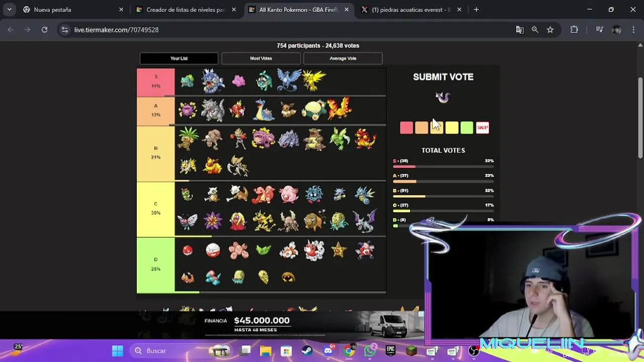Click the pink Ditto sprite
The width and height of the screenshot is (644, 362).
pos(238,81)
